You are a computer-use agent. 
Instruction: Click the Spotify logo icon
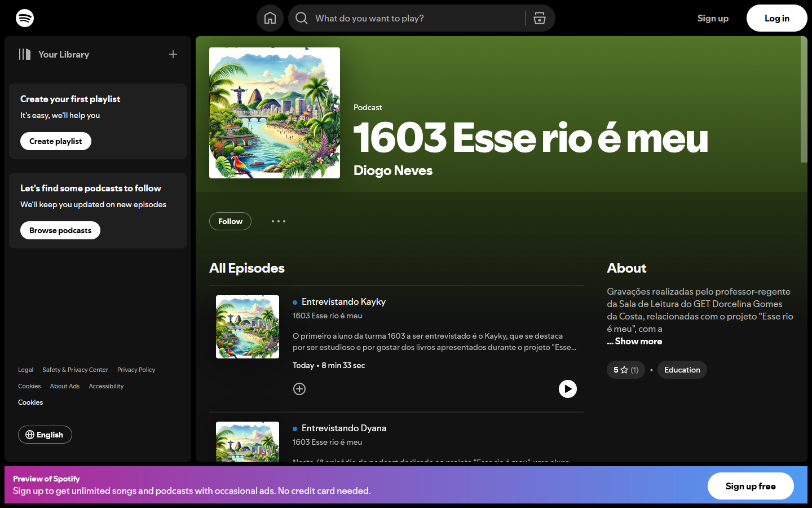click(25, 18)
